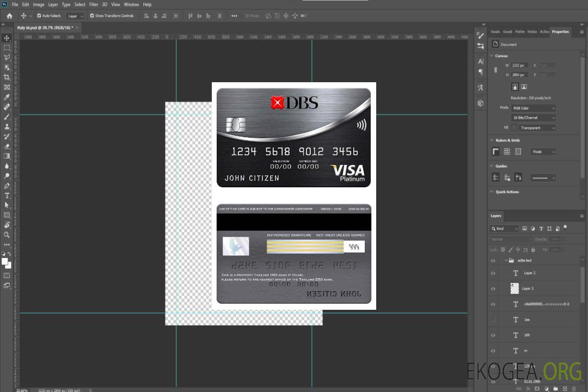Filter layers by pixel layer icon

525,229
